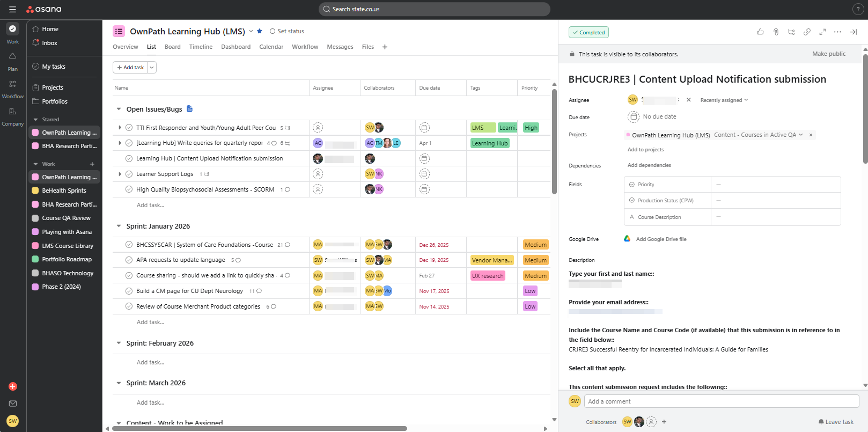The height and width of the screenshot is (432, 868).
Task: Open Work section in left rail
Action: click(x=13, y=33)
